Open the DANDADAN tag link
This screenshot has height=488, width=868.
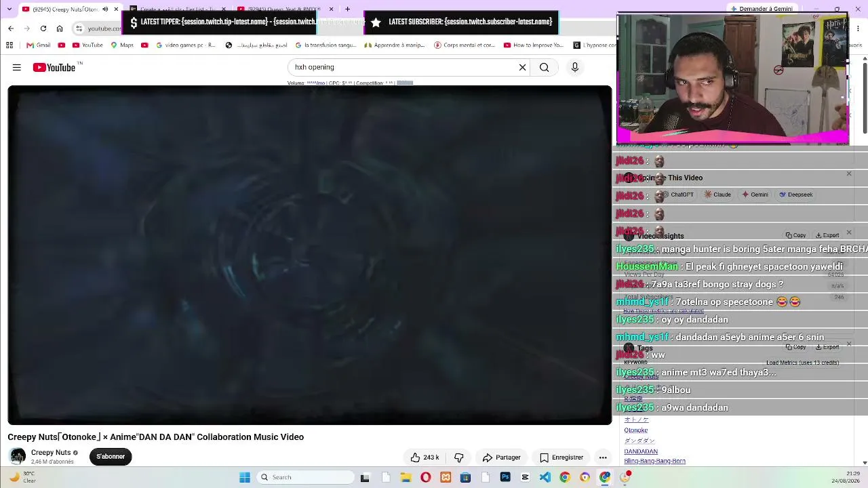pos(641,451)
